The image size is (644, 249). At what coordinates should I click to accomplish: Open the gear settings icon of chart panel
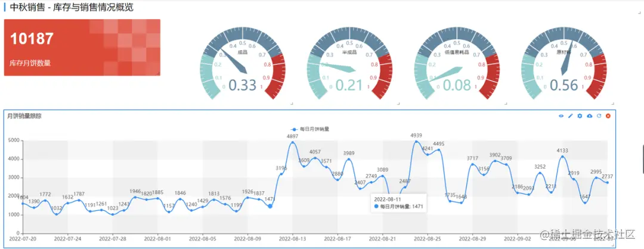(x=580, y=116)
